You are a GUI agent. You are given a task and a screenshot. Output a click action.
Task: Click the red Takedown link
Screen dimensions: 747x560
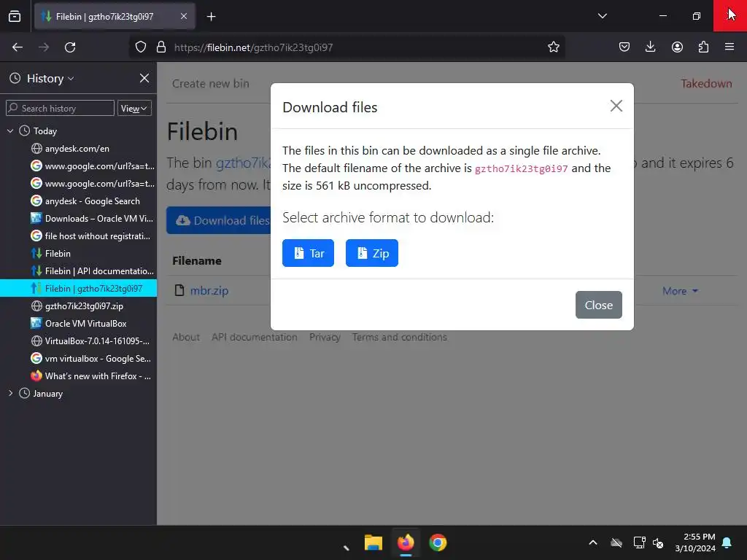point(706,83)
